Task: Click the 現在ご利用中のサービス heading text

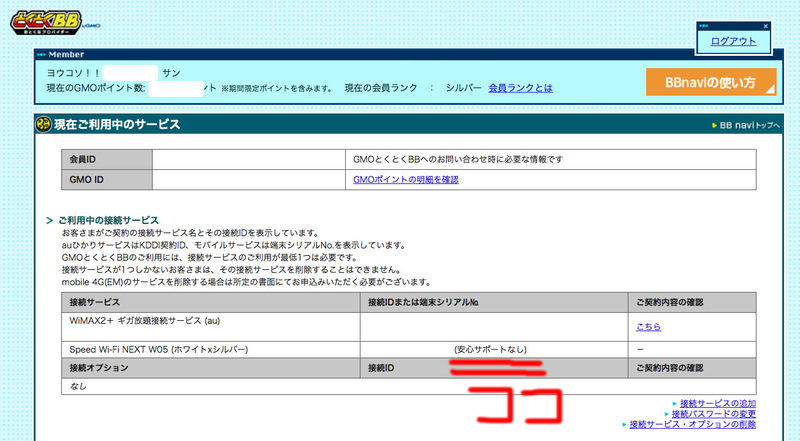Action: (x=117, y=125)
